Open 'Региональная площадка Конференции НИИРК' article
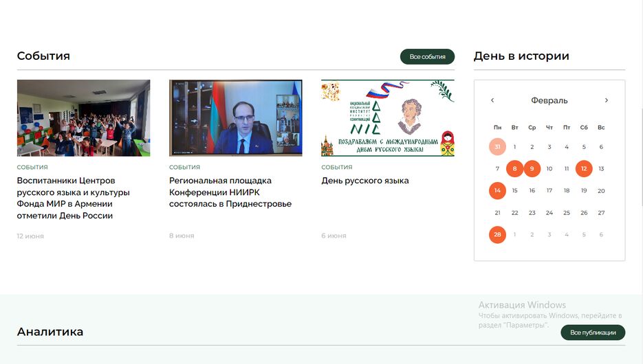 [230, 192]
